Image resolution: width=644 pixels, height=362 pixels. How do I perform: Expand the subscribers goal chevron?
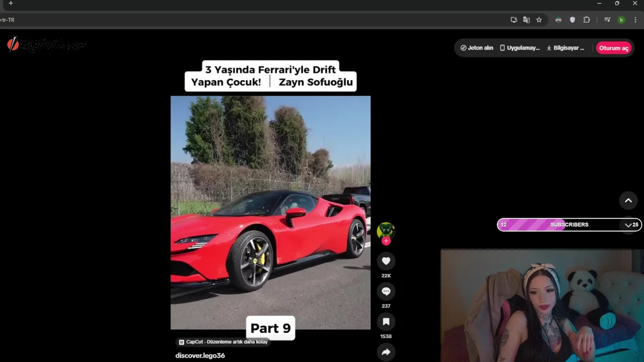click(x=628, y=225)
